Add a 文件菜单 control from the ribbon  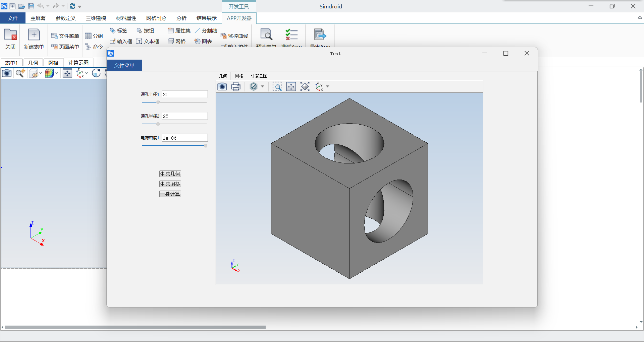[65, 36]
